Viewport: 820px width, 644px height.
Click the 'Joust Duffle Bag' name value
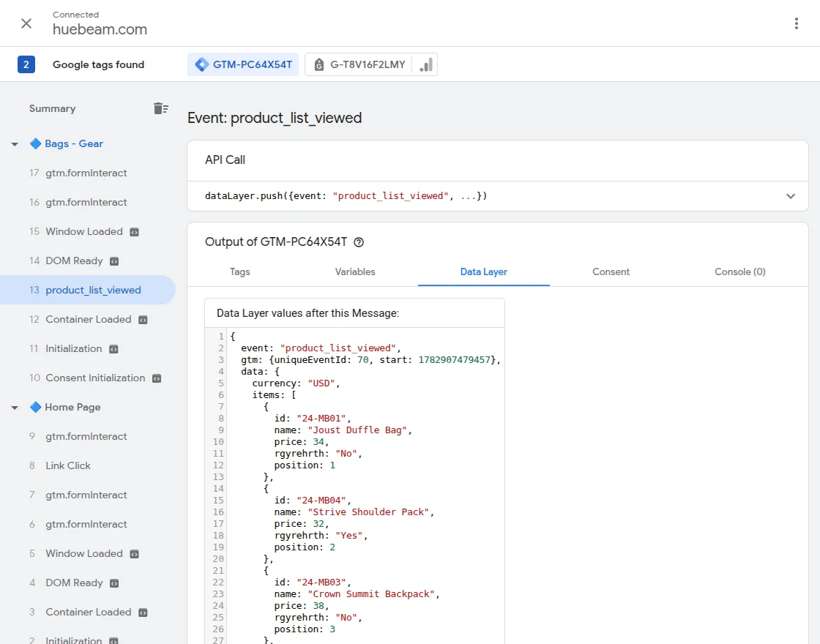[357, 430]
